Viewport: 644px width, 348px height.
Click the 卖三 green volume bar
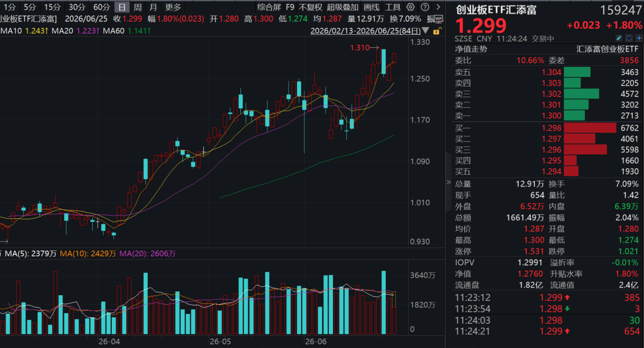[x=581, y=94]
